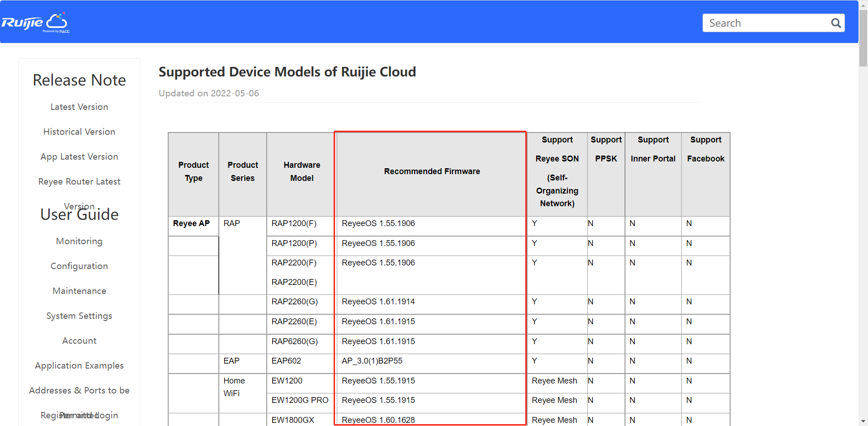Viewport: 868px width, 426px height.
Task: Open Account guide section
Action: click(x=79, y=341)
